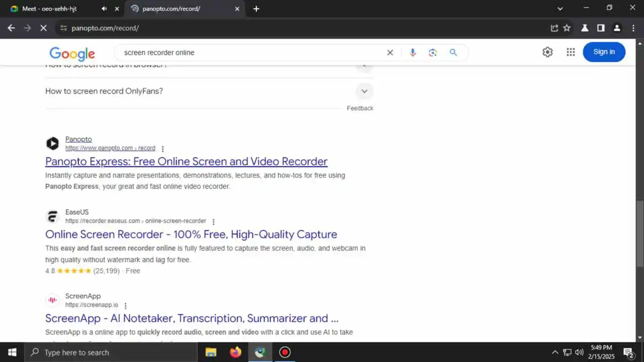
Task: Click the EaseUS favicon
Action: point(52,217)
